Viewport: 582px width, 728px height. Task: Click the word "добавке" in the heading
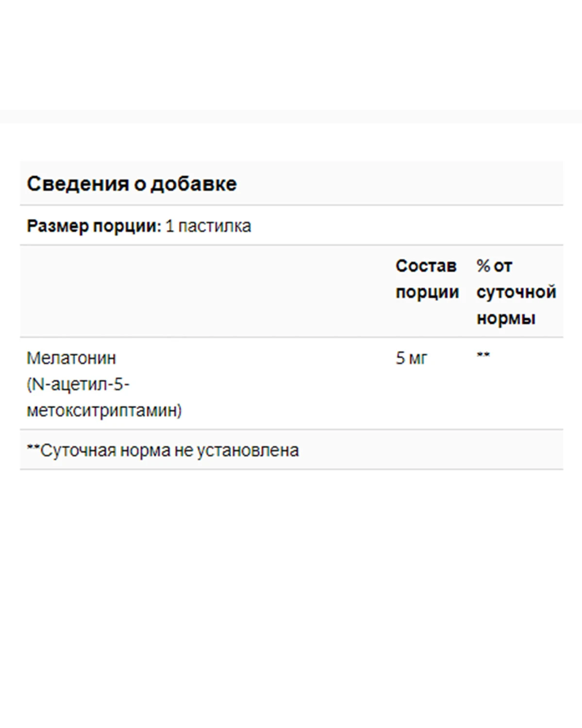[x=193, y=184]
